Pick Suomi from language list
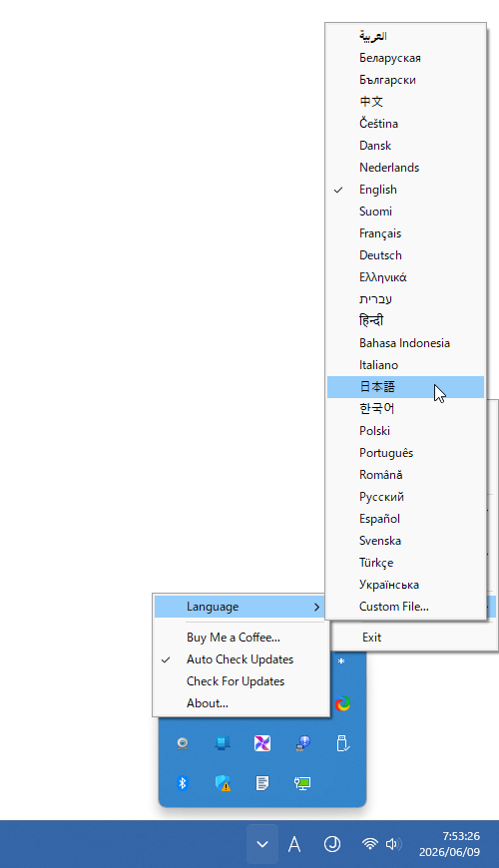 pos(405,212)
